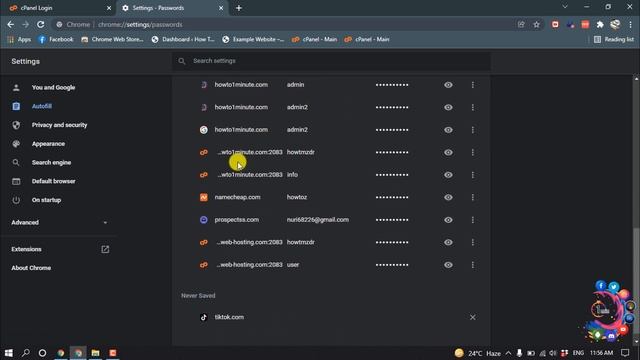Open Default browser settings

(53, 181)
